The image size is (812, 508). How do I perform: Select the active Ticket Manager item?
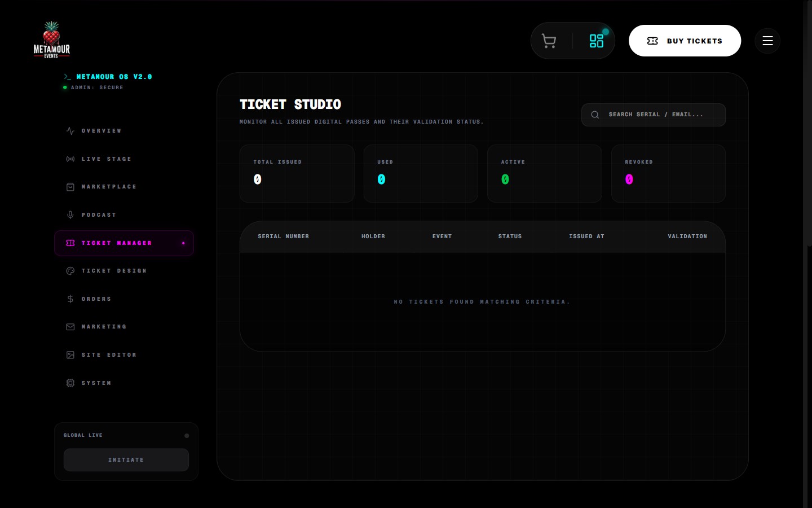[124, 243]
